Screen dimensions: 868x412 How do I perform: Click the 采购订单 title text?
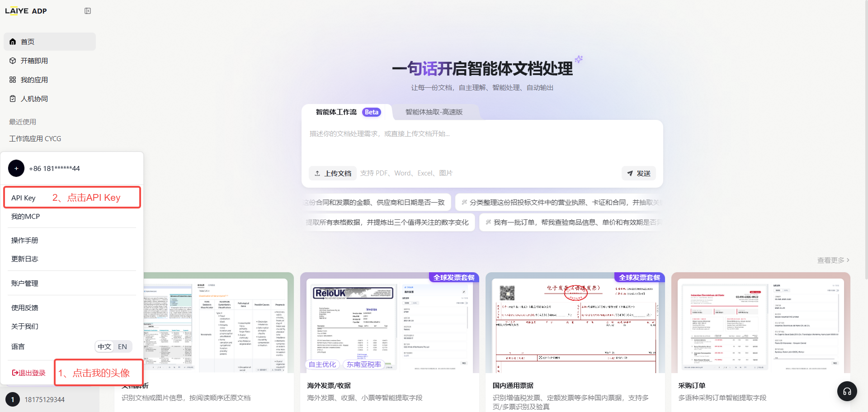point(692,385)
